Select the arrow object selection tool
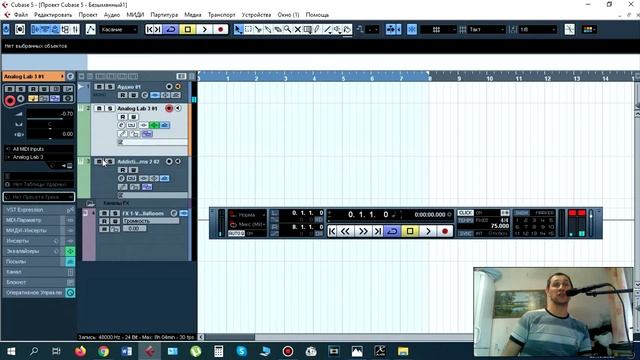640x360 pixels. point(238,29)
